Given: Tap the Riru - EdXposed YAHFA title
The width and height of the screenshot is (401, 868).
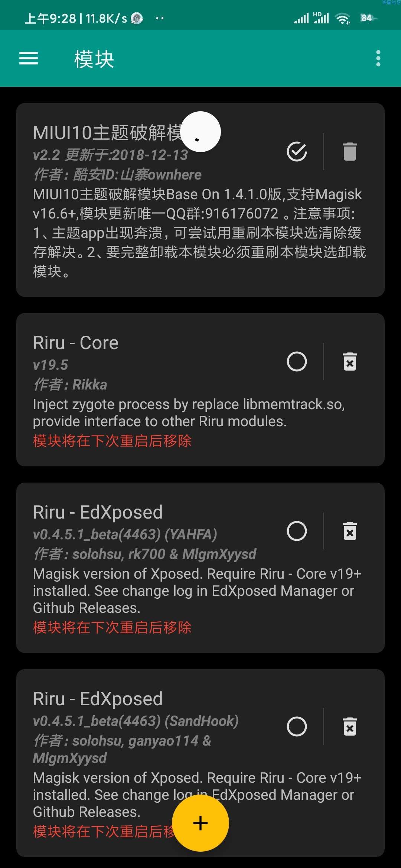Looking at the screenshot, I should click(x=98, y=512).
